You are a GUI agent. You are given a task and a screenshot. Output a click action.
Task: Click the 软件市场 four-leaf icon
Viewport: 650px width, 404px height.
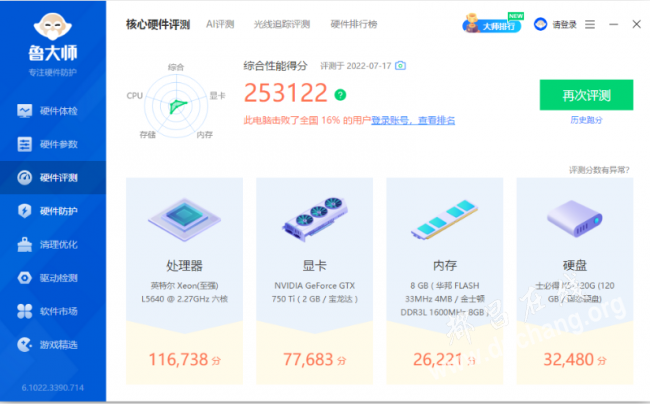[24, 311]
